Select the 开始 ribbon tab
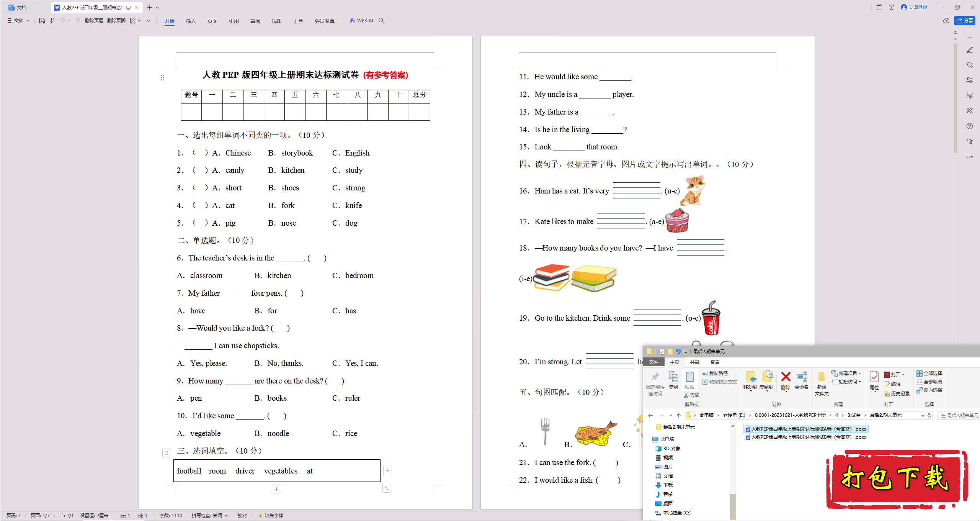This screenshot has height=521, width=980. [x=170, y=21]
